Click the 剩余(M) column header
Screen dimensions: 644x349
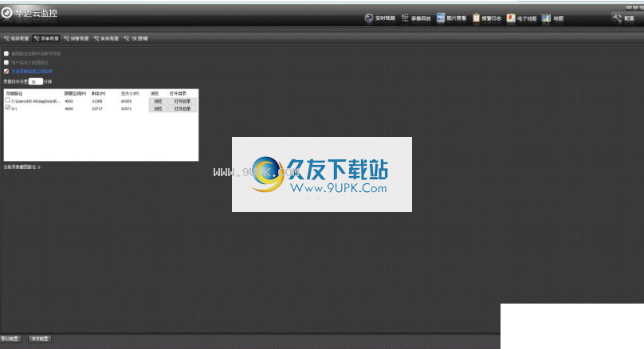[99, 93]
